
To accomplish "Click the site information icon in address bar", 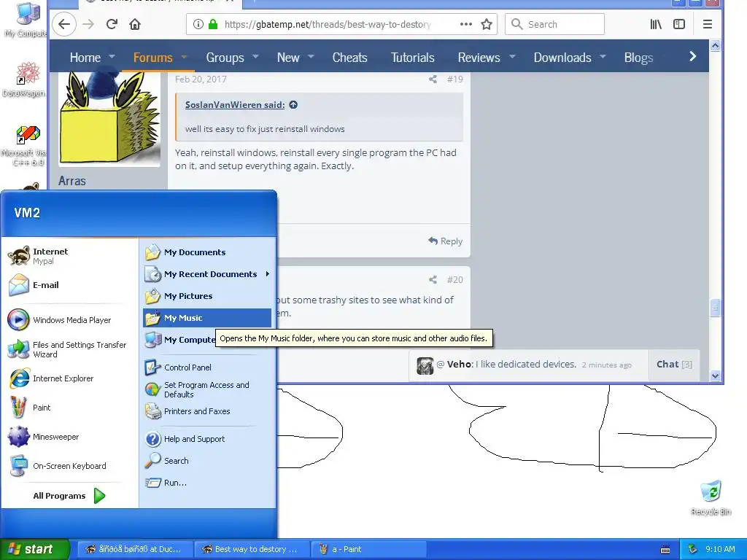I will coord(198,24).
